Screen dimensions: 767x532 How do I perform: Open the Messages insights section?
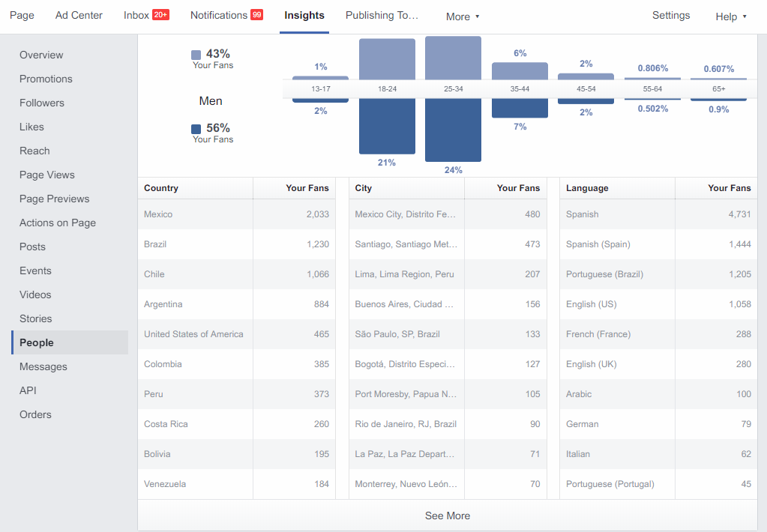[x=43, y=366]
